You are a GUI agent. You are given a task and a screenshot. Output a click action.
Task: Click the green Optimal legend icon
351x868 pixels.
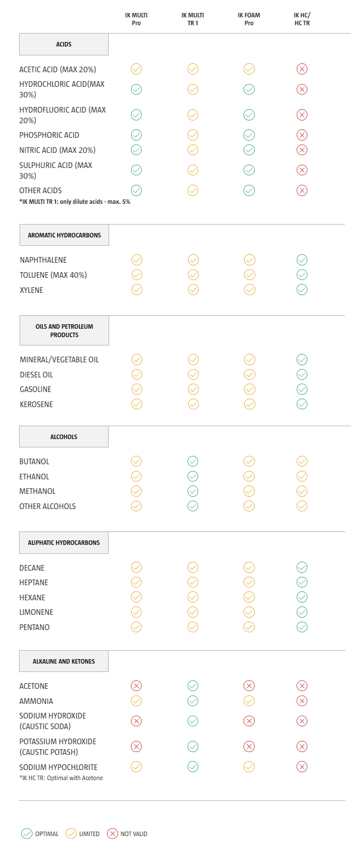pyautogui.click(x=26, y=834)
